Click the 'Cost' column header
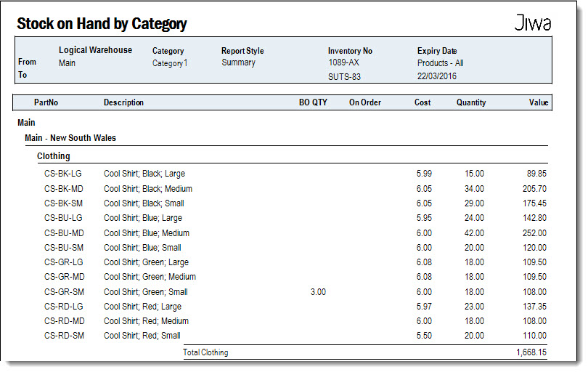Image resolution: width=588 pixels, height=372 pixels. (x=422, y=102)
